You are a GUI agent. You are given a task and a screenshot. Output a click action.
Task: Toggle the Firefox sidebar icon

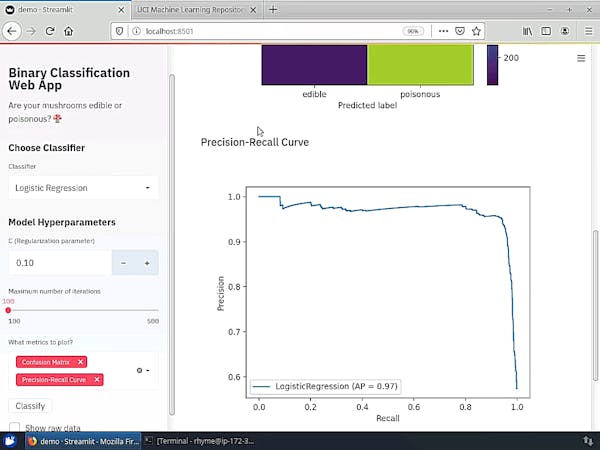(x=546, y=31)
